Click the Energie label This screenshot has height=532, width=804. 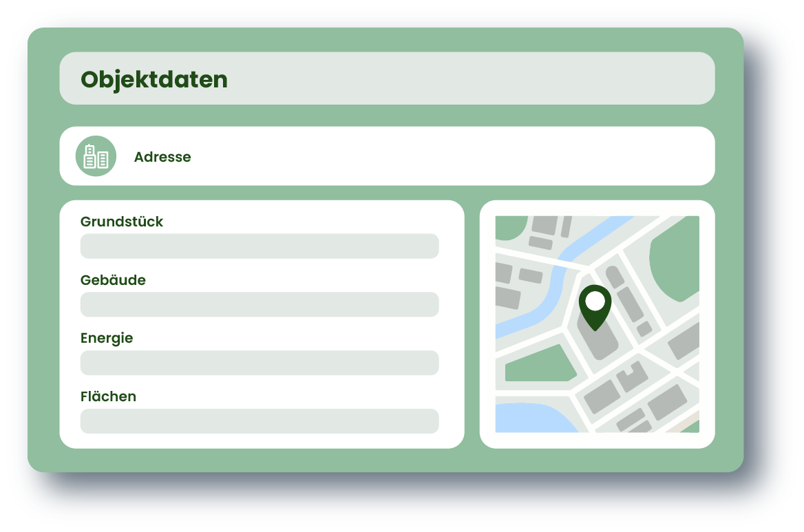click(x=107, y=339)
